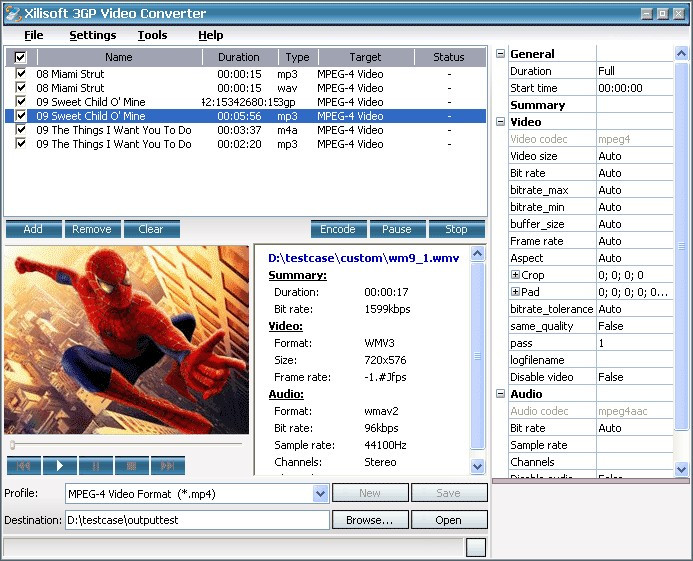Screen dimensions: 693x561
Task: Click the Browse... button
Action: point(370,520)
